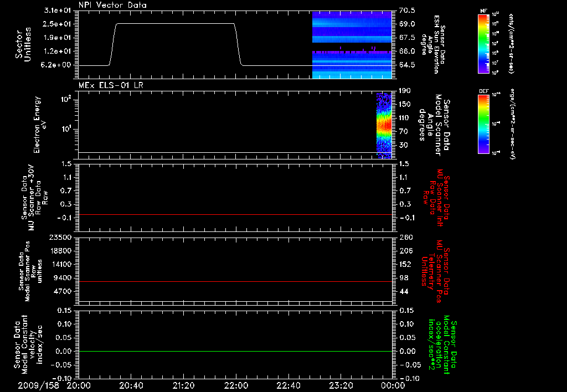Click the '00:00' time axis label
This screenshot has width=567, height=392.
click(x=393, y=385)
